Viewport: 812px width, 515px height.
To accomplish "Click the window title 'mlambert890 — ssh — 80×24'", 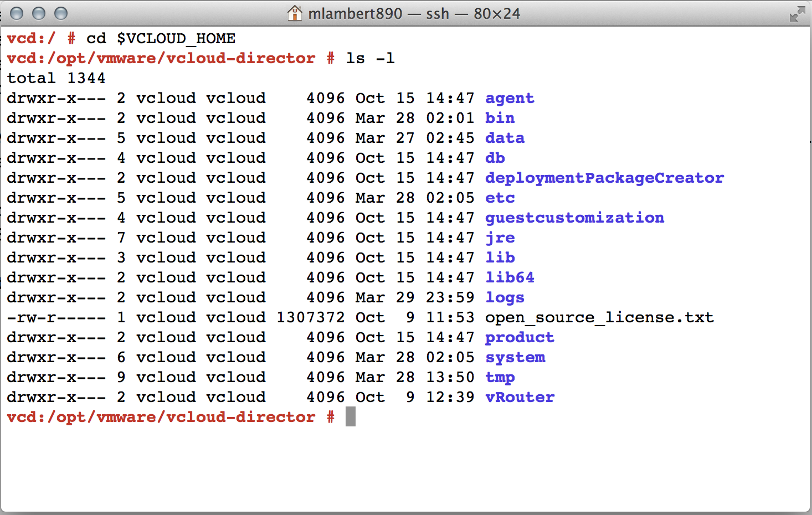I will (414, 13).
